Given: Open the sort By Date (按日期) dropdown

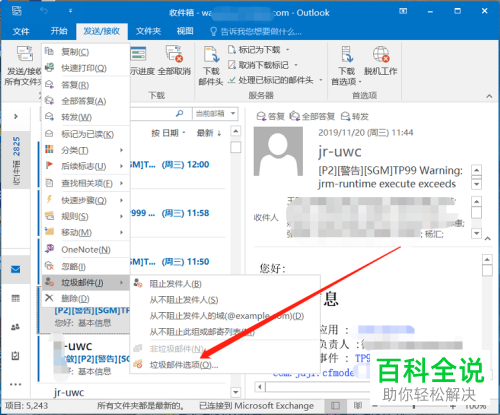Looking at the screenshot, I should click(x=168, y=133).
